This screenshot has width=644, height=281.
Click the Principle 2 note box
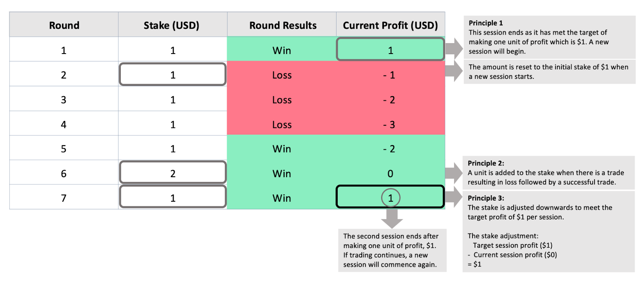[x=549, y=173]
